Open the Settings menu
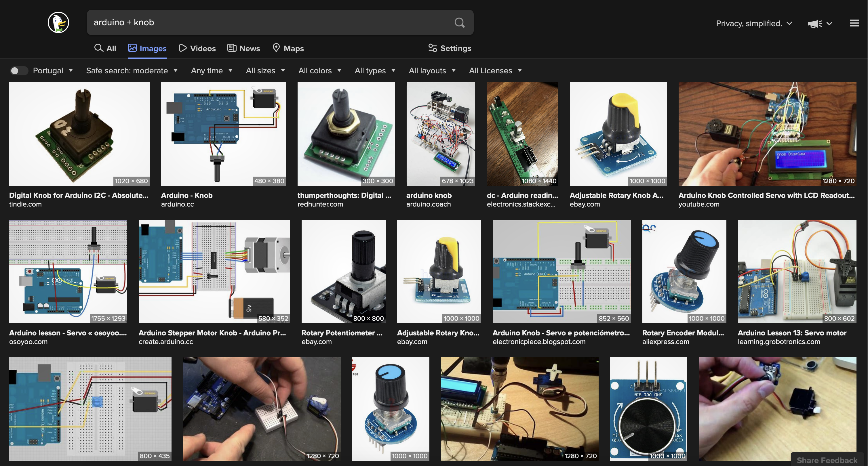868x466 pixels. [x=450, y=48]
